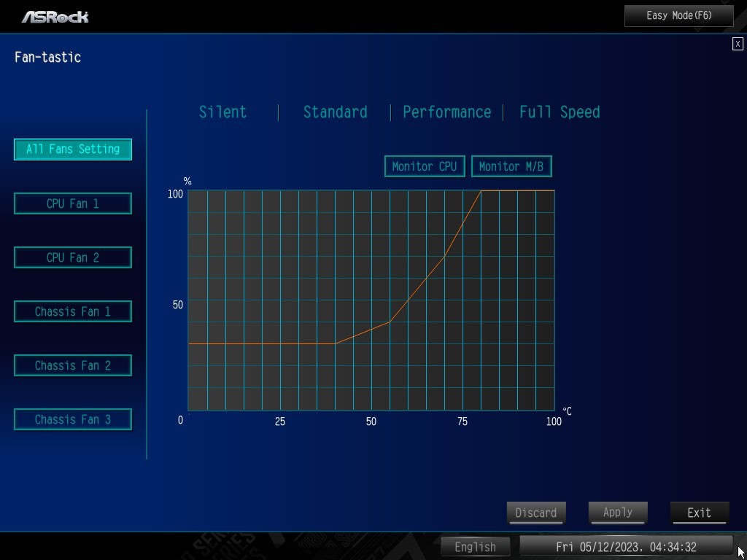Select the Performance fan preset
Screen dimensions: 747x560
pyautogui.click(x=447, y=112)
